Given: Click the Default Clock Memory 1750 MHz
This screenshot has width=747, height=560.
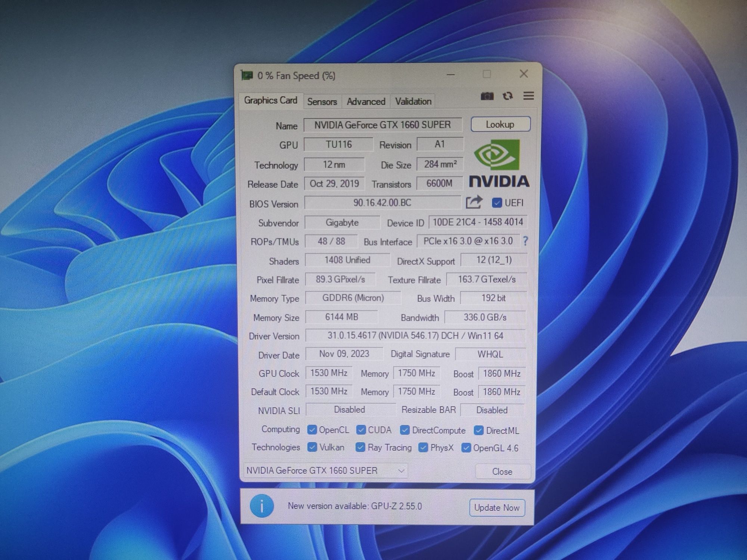Looking at the screenshot, I should click(416, 391).
